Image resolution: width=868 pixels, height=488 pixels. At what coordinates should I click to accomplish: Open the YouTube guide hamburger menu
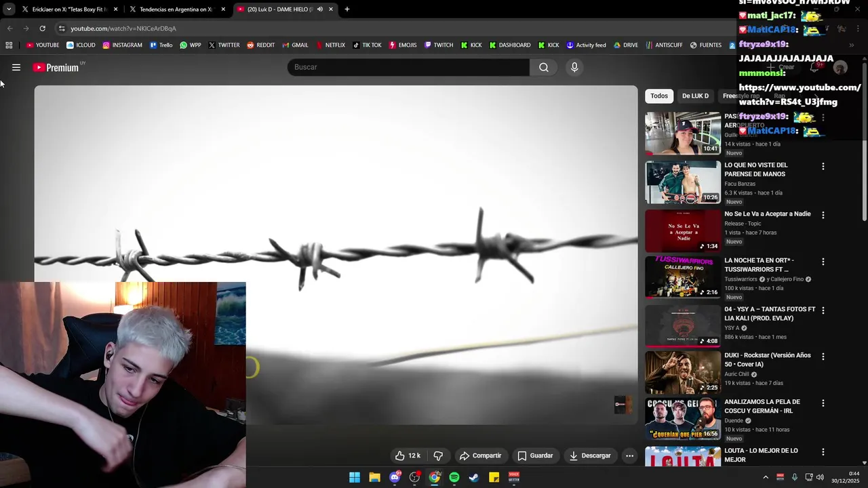tap(16, 67)
